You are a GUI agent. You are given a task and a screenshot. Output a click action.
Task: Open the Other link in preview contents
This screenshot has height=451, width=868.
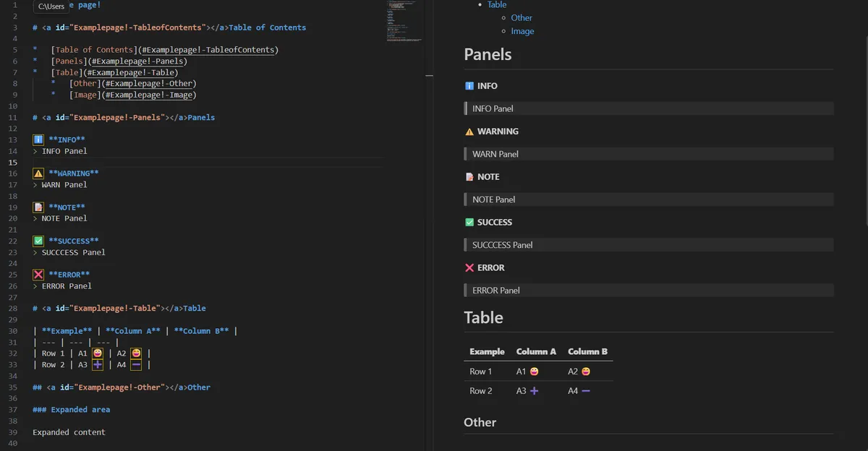(x=522, y=18)
